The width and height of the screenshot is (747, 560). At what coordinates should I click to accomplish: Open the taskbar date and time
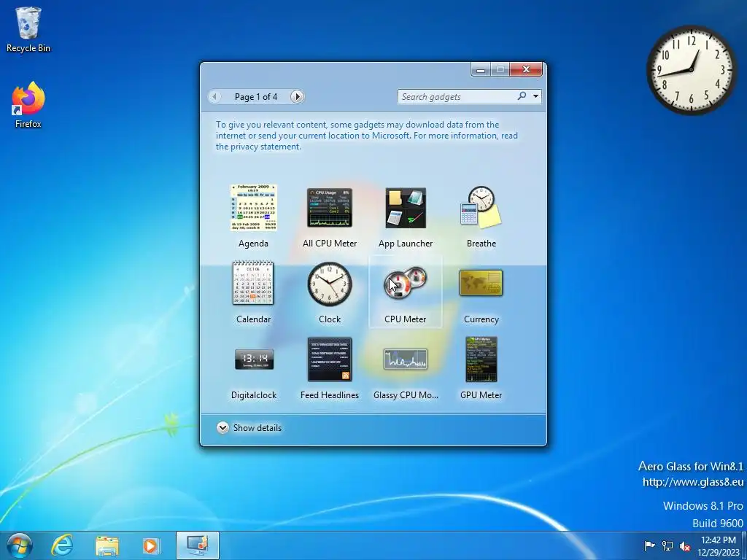[719, 546]
